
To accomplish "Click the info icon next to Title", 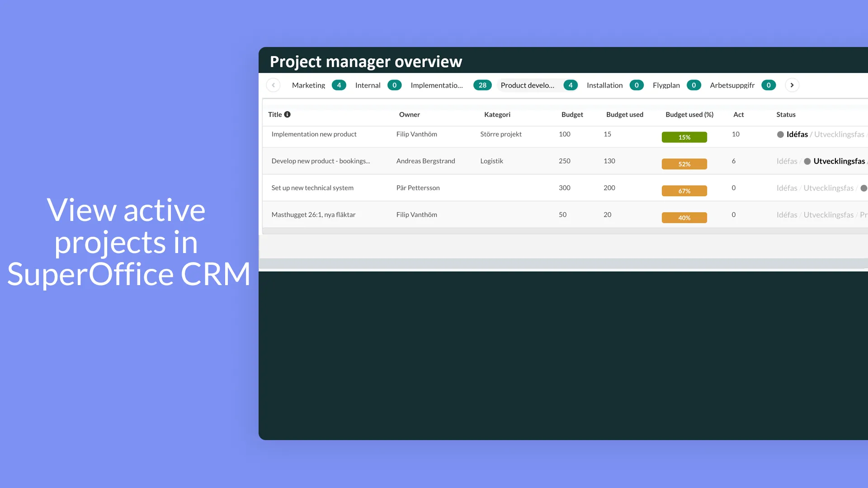I will tap(287, 114).
